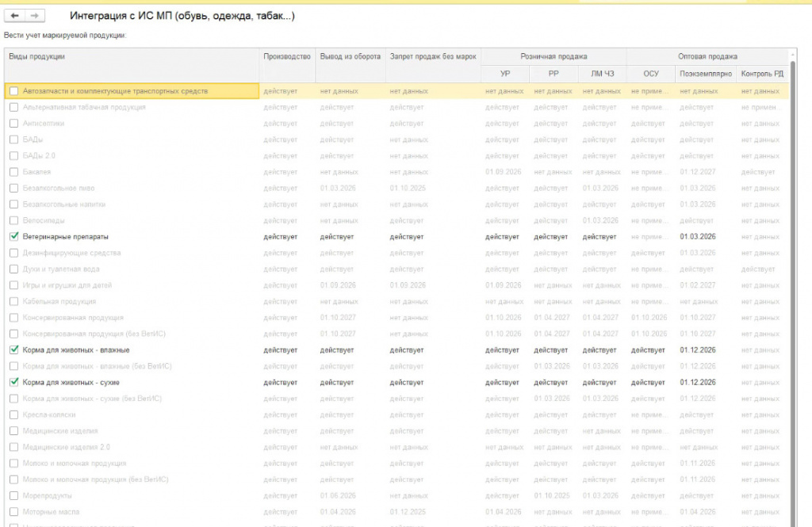The height and width of the screenshot is (527, 812).
Task: Select the ОСУ column header
Action: click(x=651, y=74)
